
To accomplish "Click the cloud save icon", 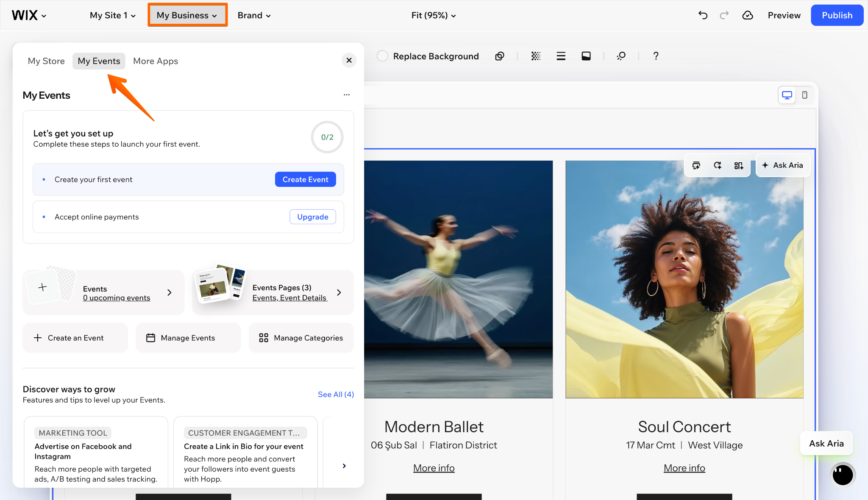I will (x=748, y=15).
